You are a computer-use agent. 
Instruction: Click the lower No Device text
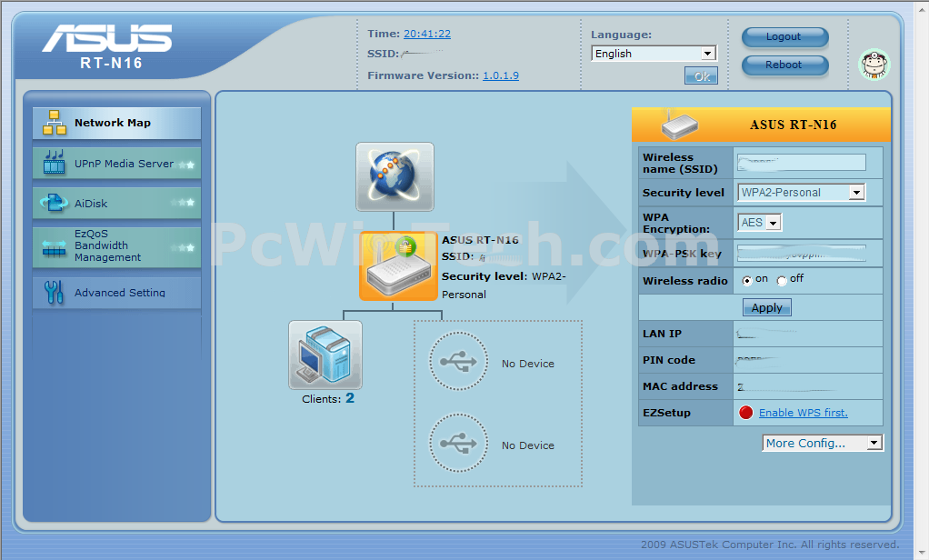528,445
